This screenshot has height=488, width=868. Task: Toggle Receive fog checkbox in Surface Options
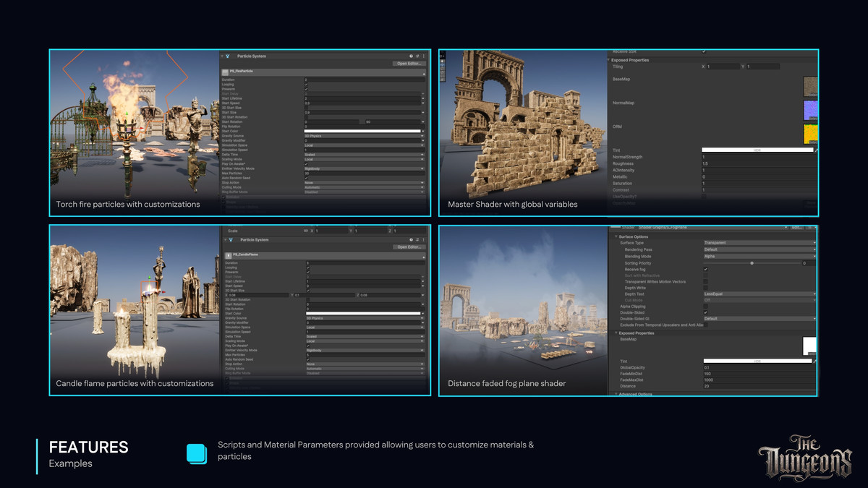click(x=705, y=270)
